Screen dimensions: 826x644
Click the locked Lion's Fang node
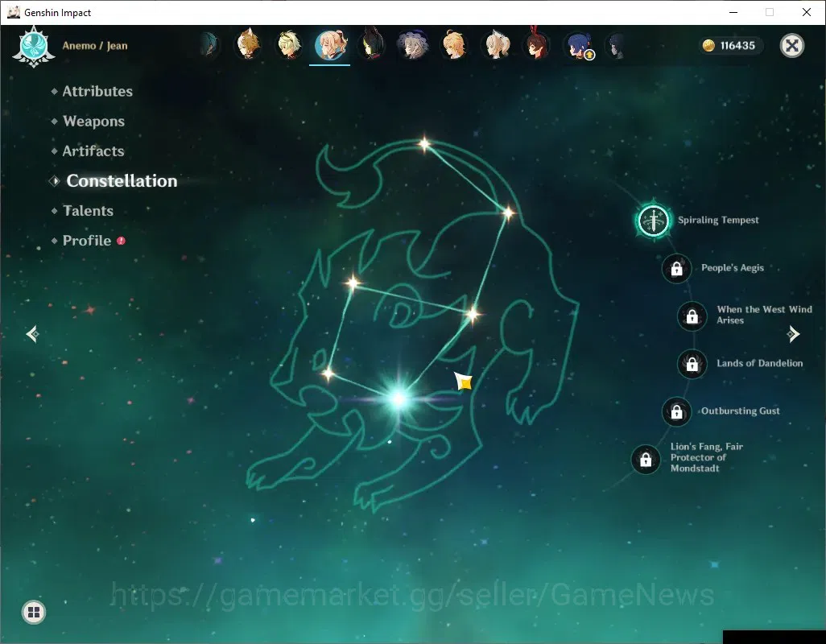click(x=646, y=460)
